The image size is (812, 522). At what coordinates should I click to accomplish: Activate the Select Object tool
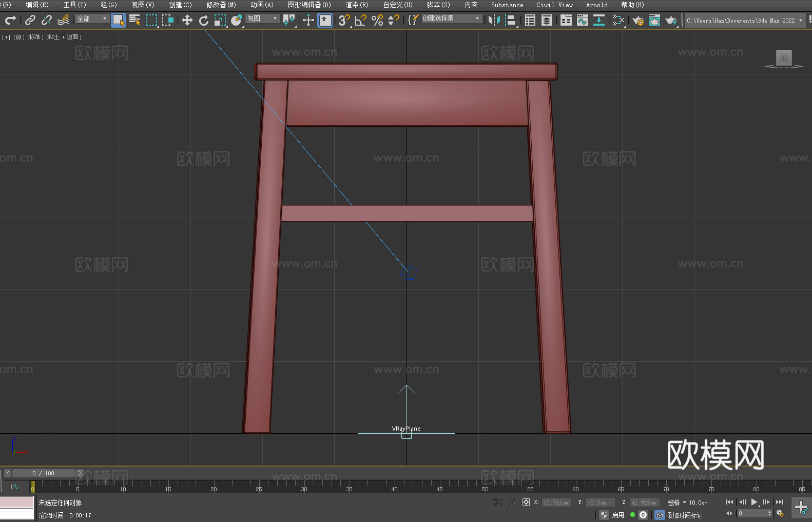(x=119, y=20)
